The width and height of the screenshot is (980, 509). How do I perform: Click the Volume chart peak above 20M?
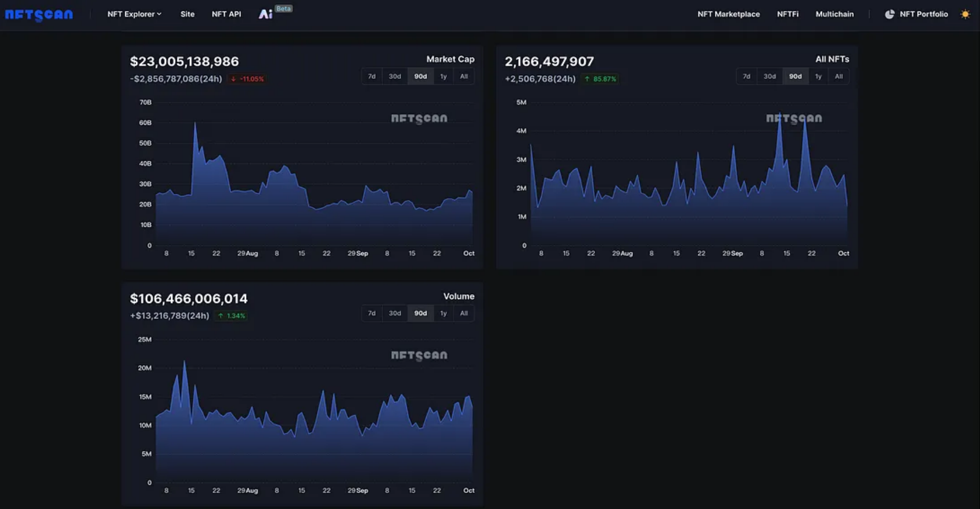(184, 362)
